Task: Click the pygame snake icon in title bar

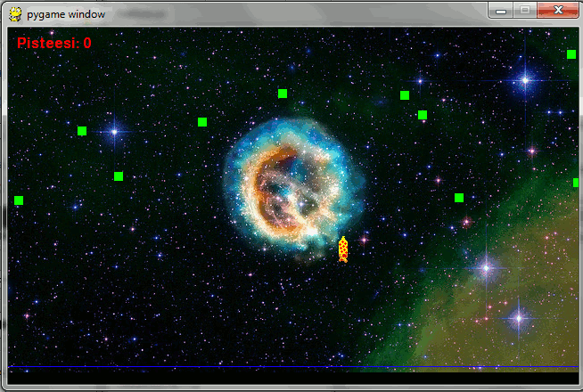Action: click(x=15, y=14)
